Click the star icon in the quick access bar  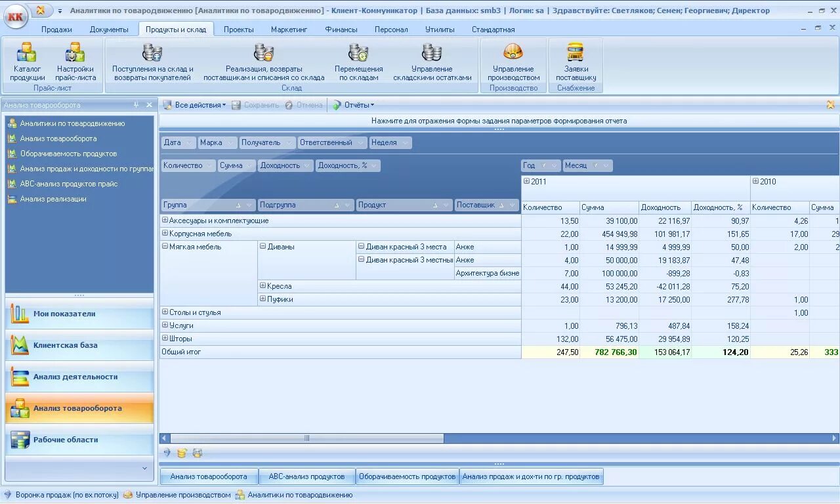tap(41, 10)
